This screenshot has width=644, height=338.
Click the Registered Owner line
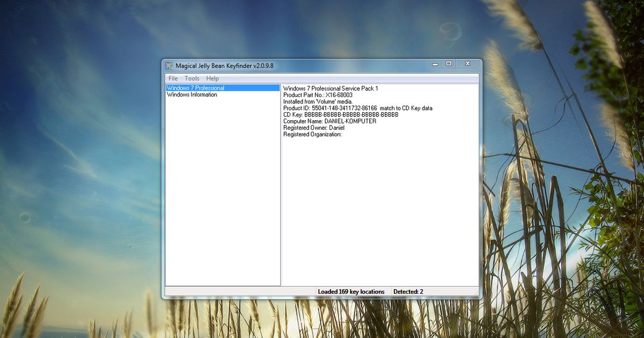(314, 128)
